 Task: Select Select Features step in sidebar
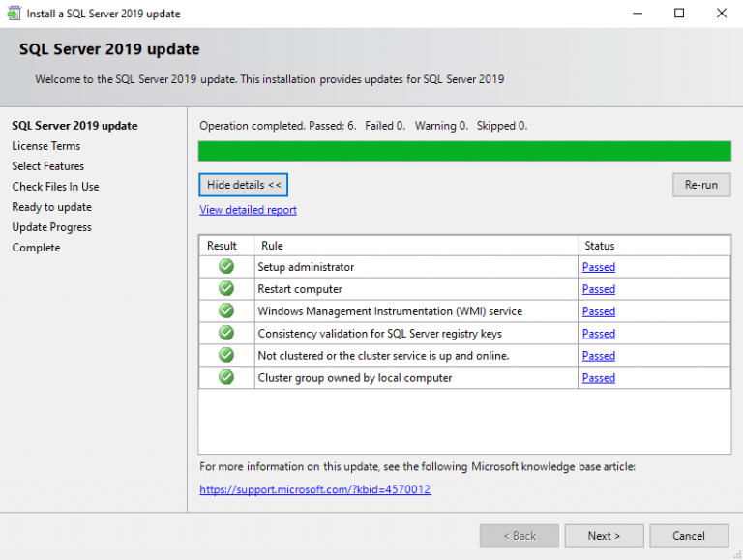[48, 166]
